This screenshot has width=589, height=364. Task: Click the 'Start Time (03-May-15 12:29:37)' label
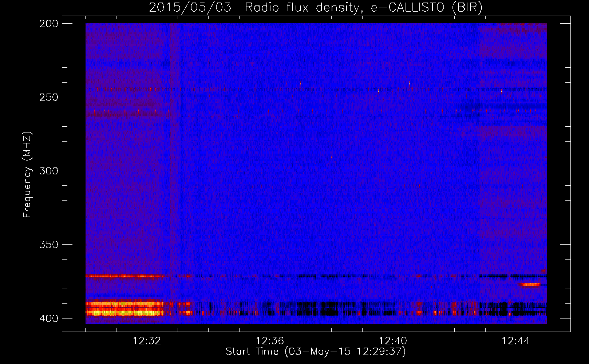click(316, 352)
